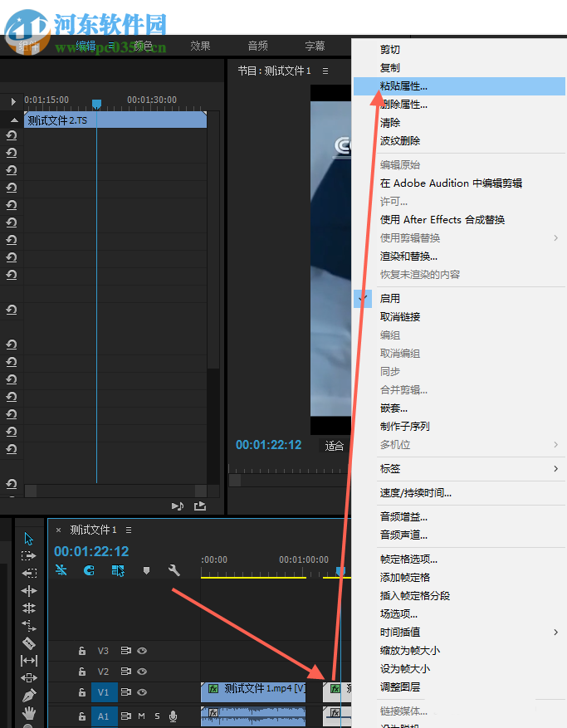
Task: Click Effect Controls playhead marker
Action: pyautogui.click(x=96, y=104)
